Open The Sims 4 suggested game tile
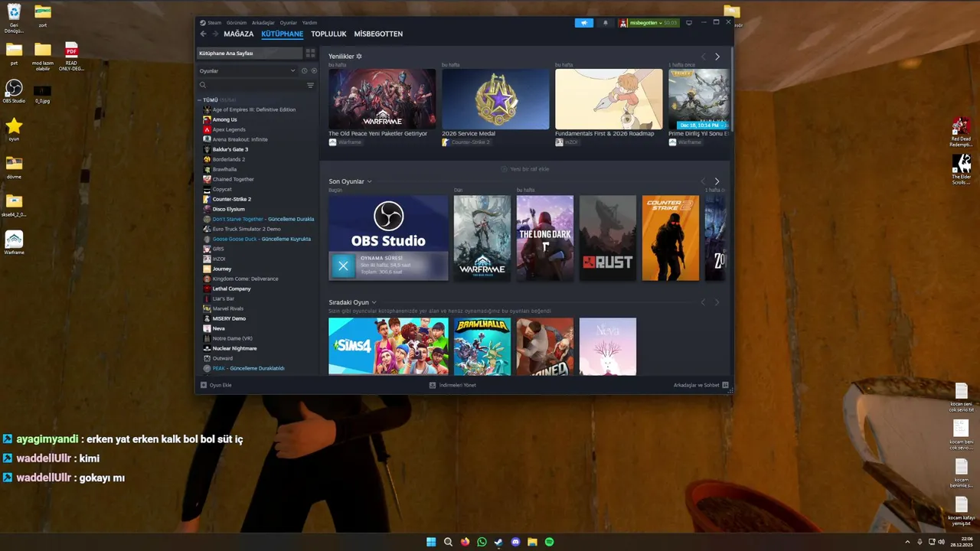Screen dimensions: 980x551 [x=388, y=346]
